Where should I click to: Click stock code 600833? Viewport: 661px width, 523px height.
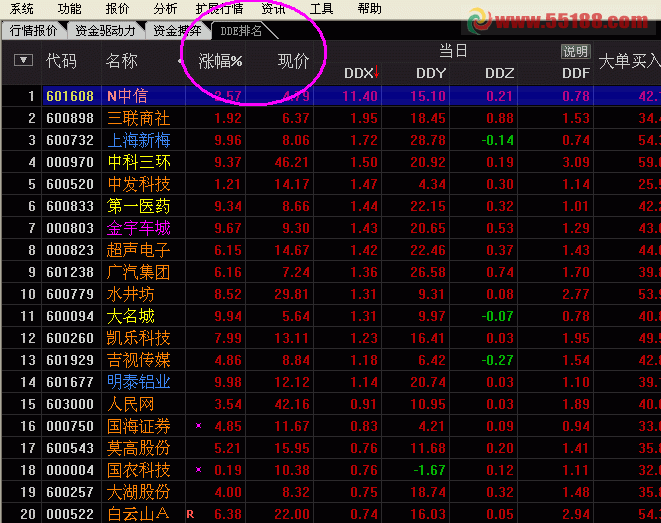[x=70, y=206]
